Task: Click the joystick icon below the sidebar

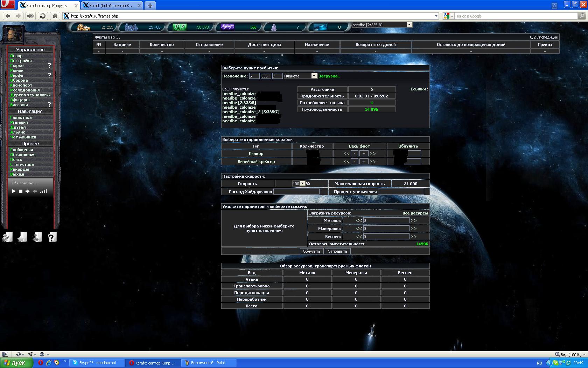Action: point(37,237)
